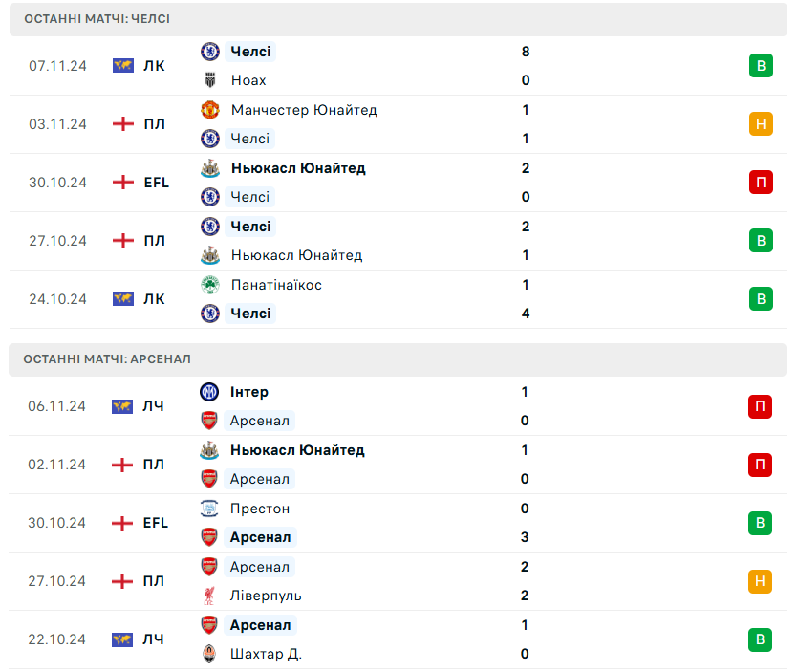Click the Chelsea crest in the 07.11.24 match
Image resolution: width=798 pixels, height=672 pixels.
coord(210,52)
